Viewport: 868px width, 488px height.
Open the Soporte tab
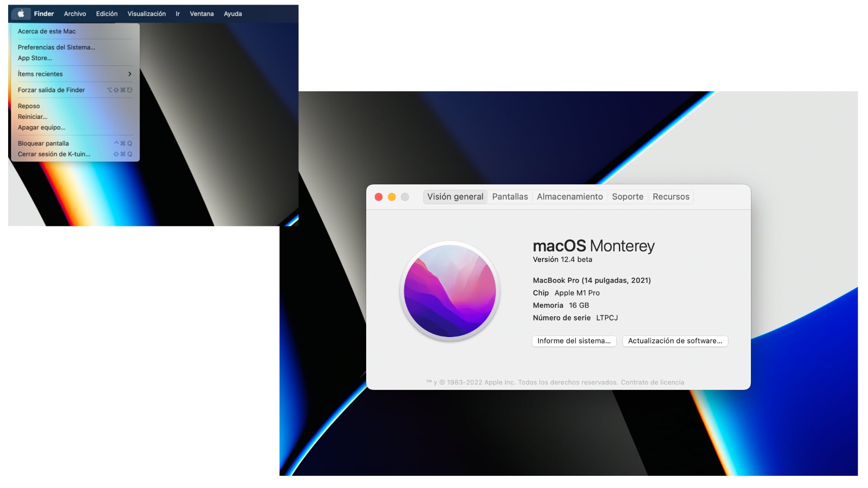pos(627,197)
